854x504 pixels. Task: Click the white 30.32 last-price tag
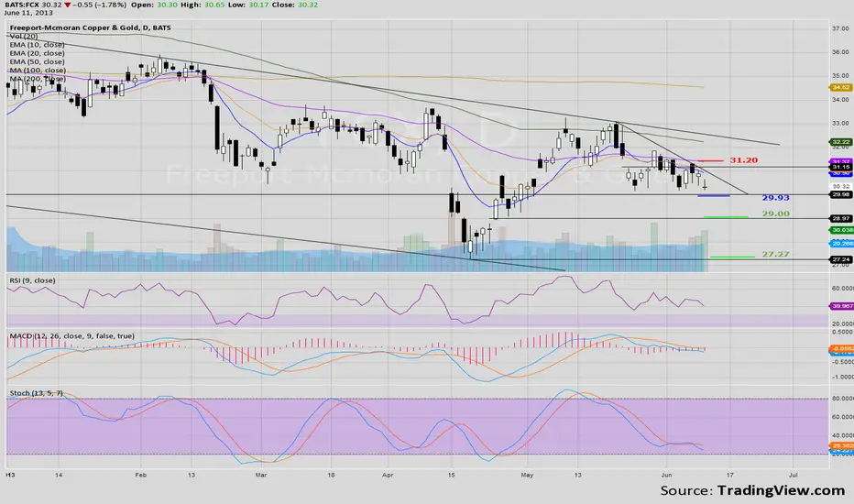pos(841,186)
